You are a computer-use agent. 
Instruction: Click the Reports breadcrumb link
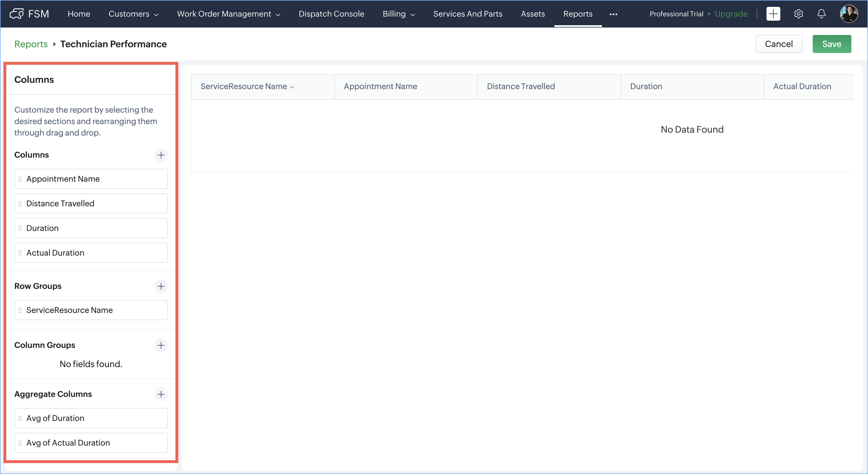[31, 44]
